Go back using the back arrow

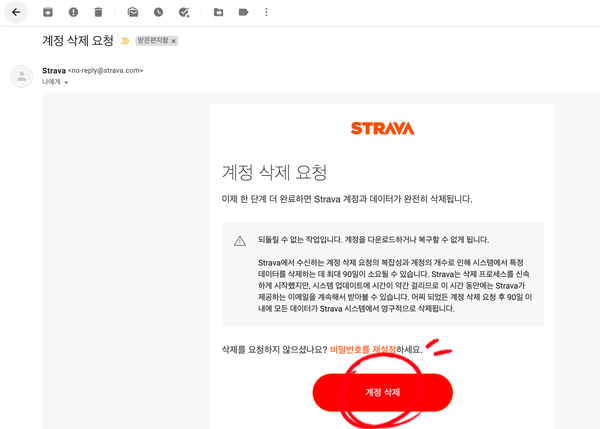[x=16, y=12]
